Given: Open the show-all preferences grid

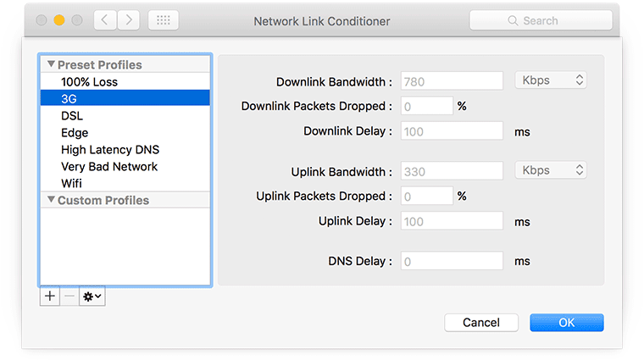Looking at the screenshot, I should (163, 20).
